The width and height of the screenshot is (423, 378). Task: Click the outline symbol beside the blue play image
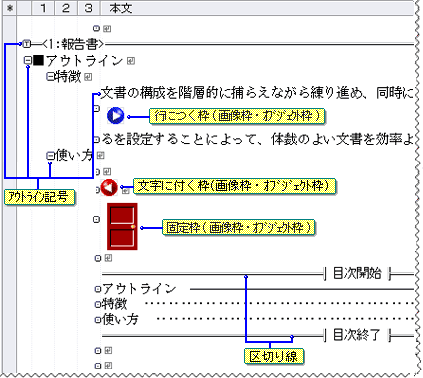tap(96, 108)
